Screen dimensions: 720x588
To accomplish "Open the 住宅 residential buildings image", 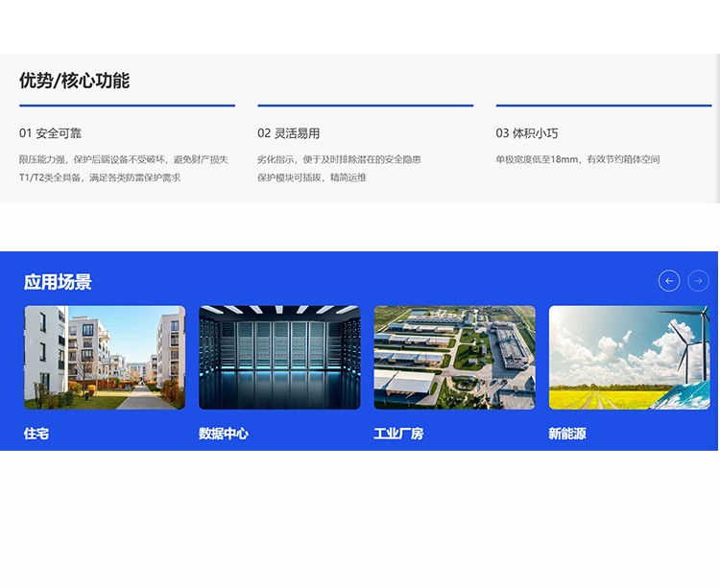I will tap(105, 357).
